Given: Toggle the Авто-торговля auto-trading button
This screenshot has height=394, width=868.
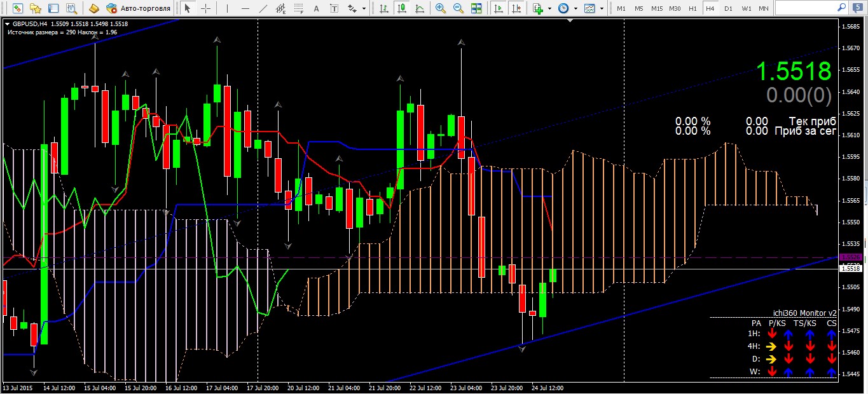Looking at the screenshot, I should pyautogui.click(x=139, y=8).
